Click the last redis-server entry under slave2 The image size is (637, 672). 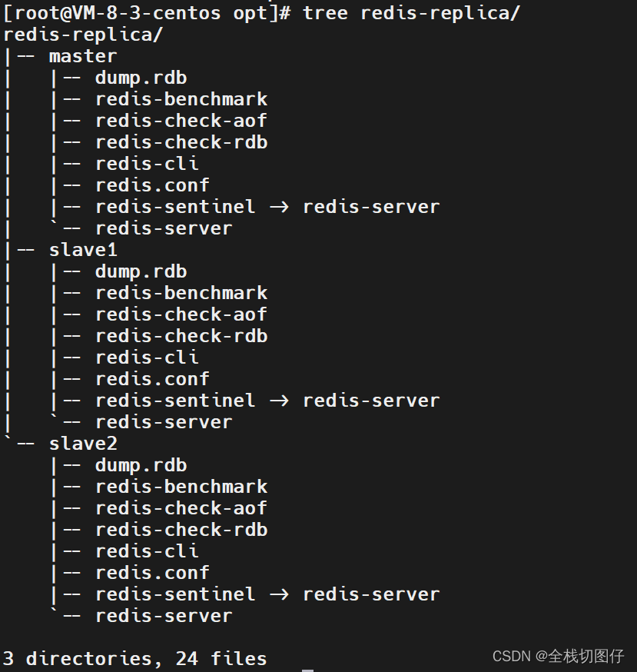(164, 617)
